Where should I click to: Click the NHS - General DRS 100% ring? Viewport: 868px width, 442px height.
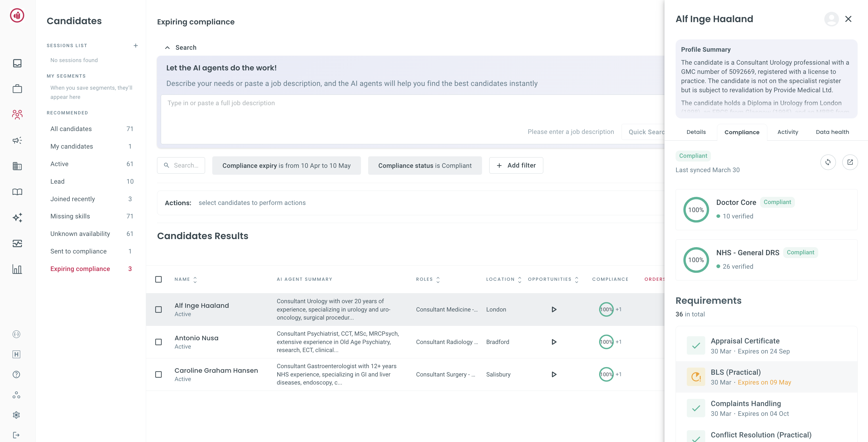[696, 260]
